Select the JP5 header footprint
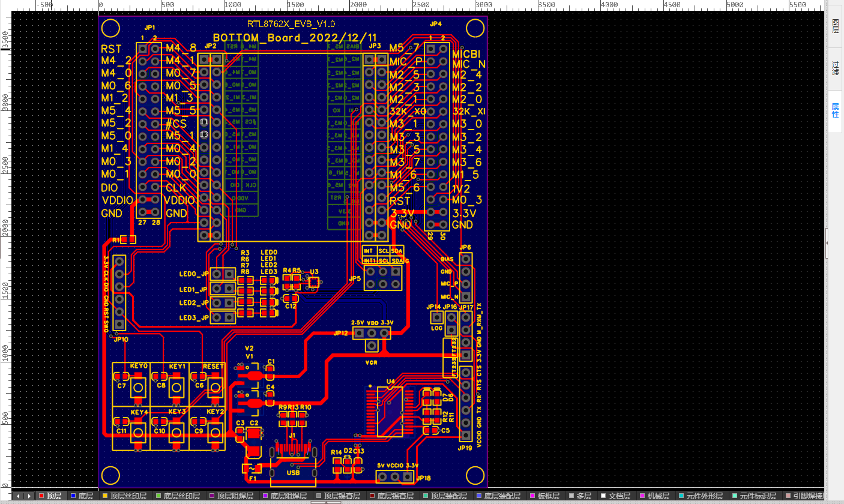 [382, 278]
